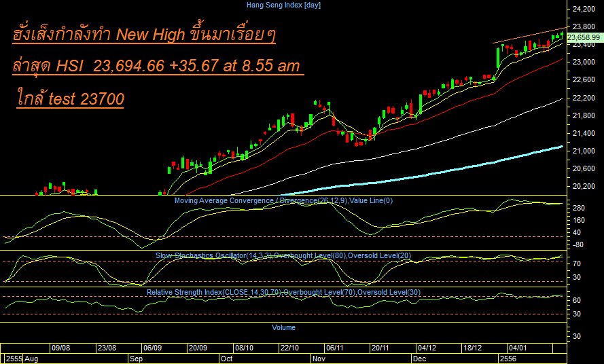Click the 23/08 date label

click(107, 348)
